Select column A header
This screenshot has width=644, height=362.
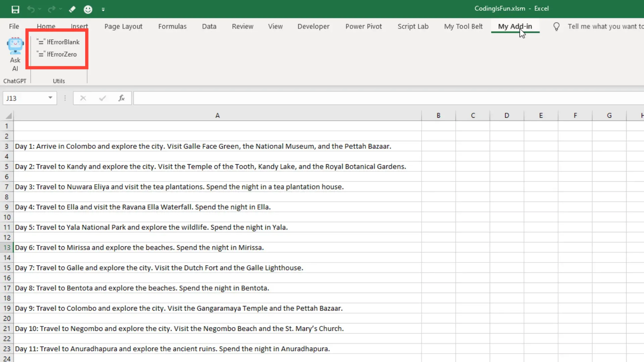217,116
